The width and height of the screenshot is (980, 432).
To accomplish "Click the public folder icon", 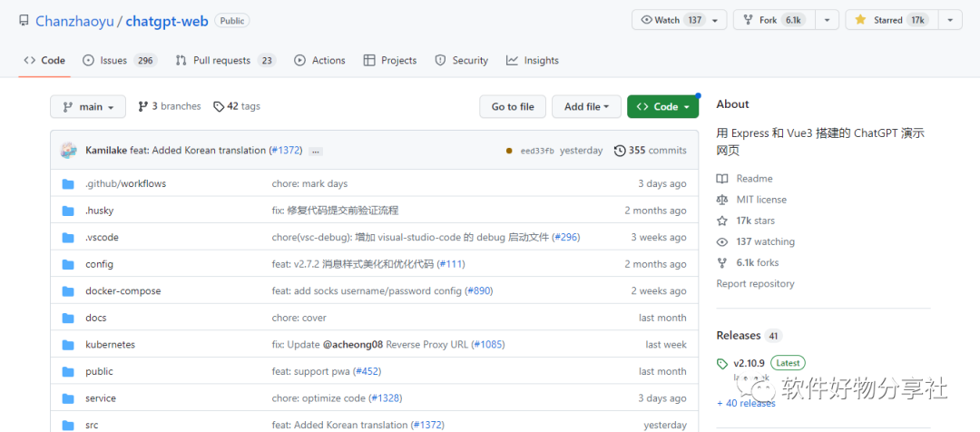I will click(68, 371).
